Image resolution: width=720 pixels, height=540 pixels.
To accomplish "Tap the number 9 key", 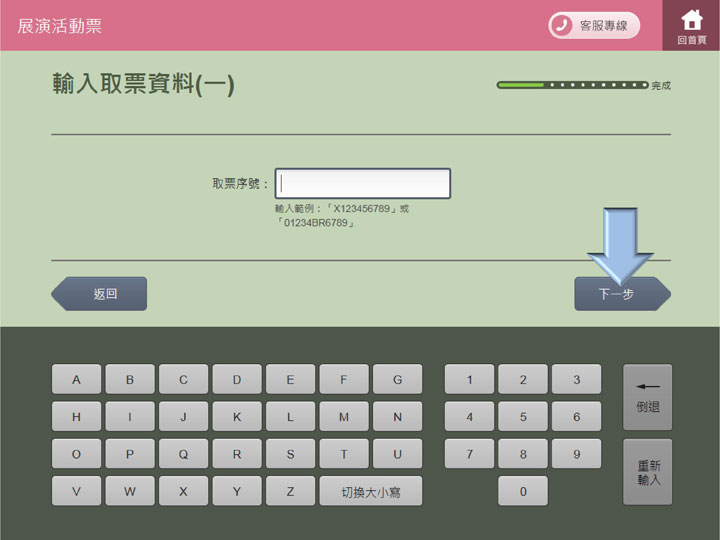I will click(576, 454).
